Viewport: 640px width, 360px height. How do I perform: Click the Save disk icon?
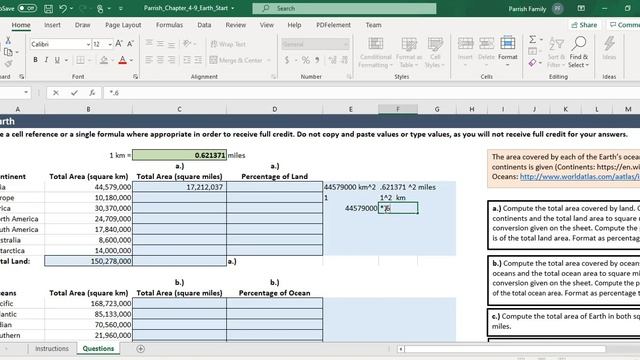(48, 8)
